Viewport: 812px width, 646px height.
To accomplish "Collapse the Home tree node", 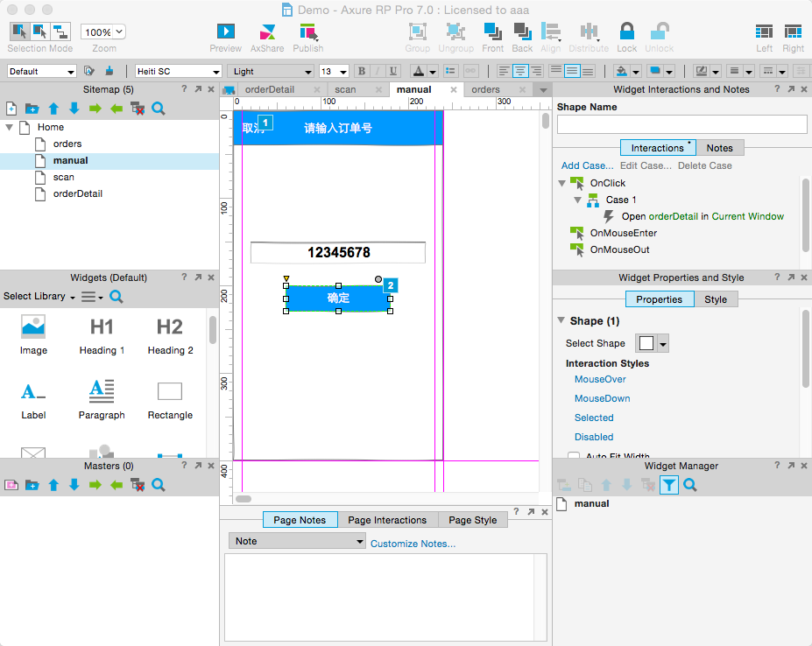I will click(10, 127).
